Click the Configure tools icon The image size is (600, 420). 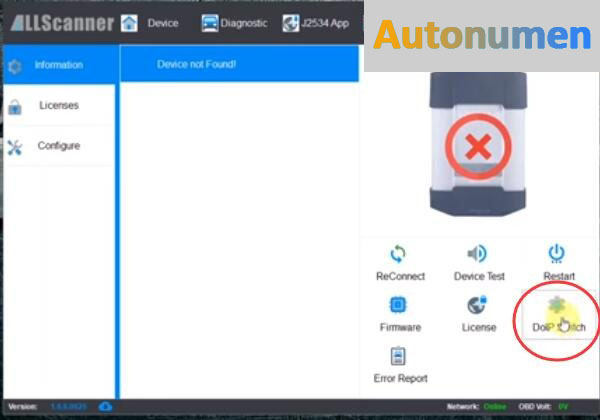click(15, 148)
